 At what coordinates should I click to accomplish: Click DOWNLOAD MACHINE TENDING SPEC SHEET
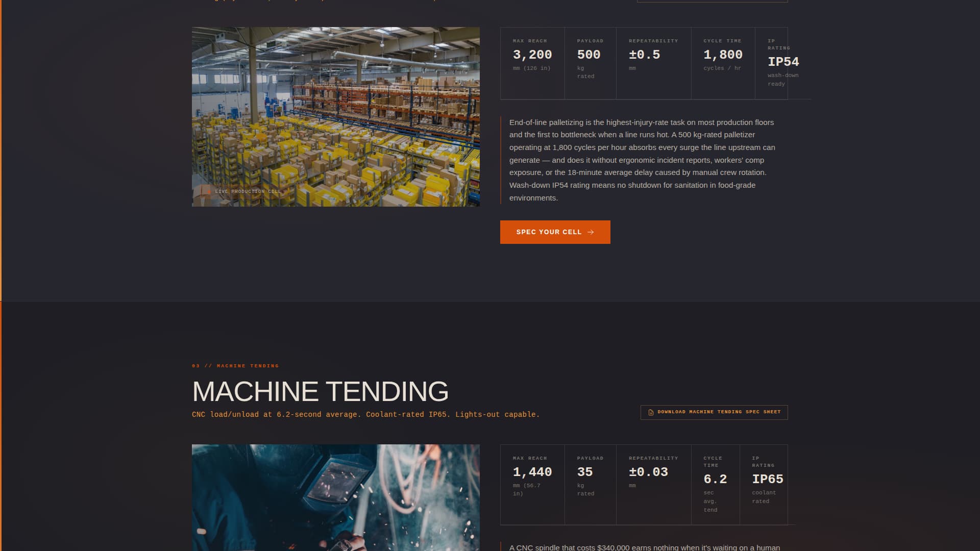click(x=714, y=412)
